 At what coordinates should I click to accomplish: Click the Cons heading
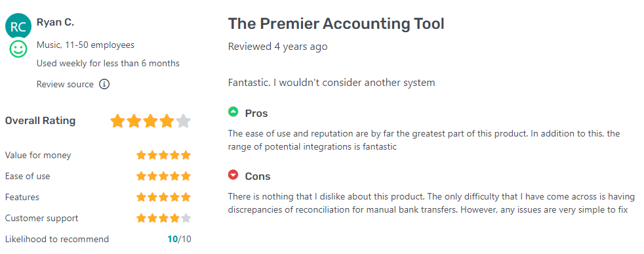[x=258, y=177]
